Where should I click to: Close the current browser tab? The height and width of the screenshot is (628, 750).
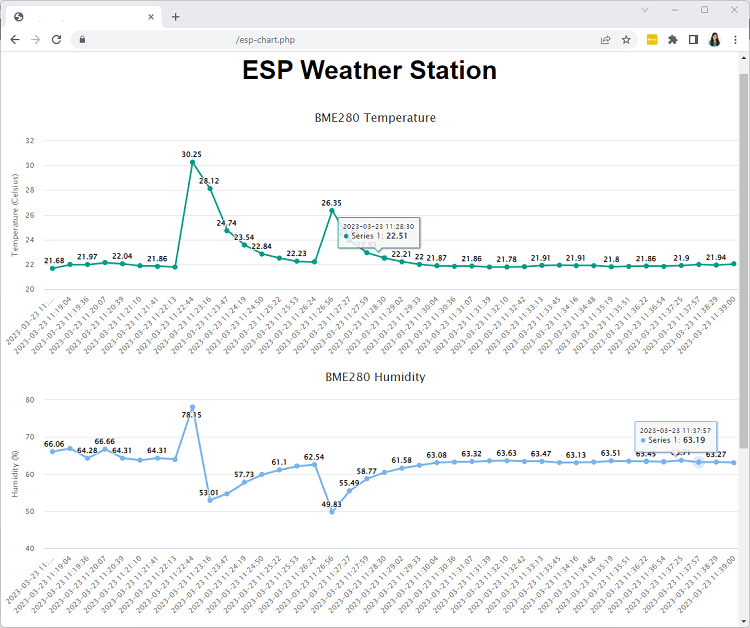click(150, 17)
